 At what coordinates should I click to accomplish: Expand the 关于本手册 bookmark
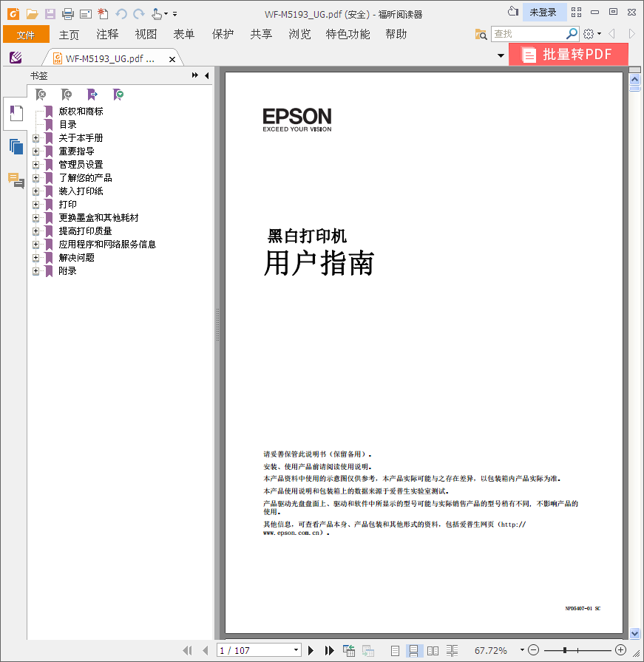36,137
